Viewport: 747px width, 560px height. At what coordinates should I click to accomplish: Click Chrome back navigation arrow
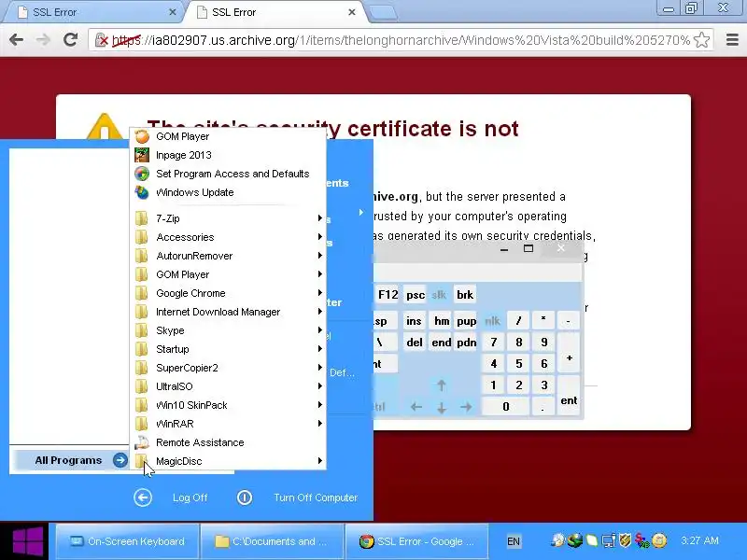16,40
